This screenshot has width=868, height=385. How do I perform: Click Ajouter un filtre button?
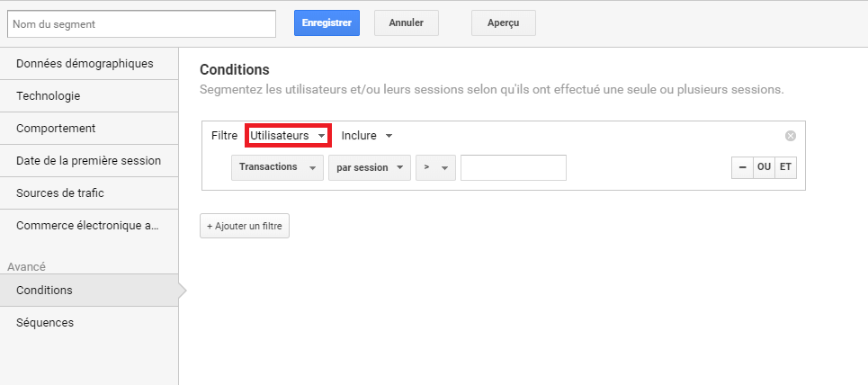pos(245,226)
